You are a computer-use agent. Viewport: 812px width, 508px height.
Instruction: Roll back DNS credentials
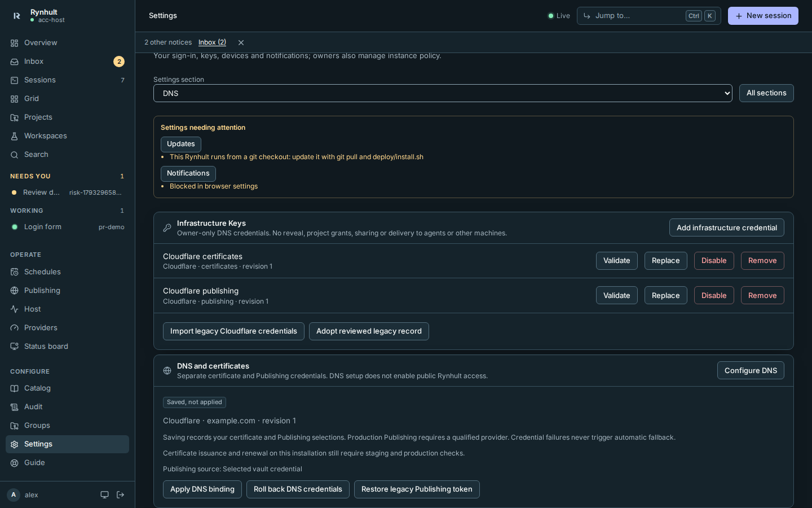(298, 489)
